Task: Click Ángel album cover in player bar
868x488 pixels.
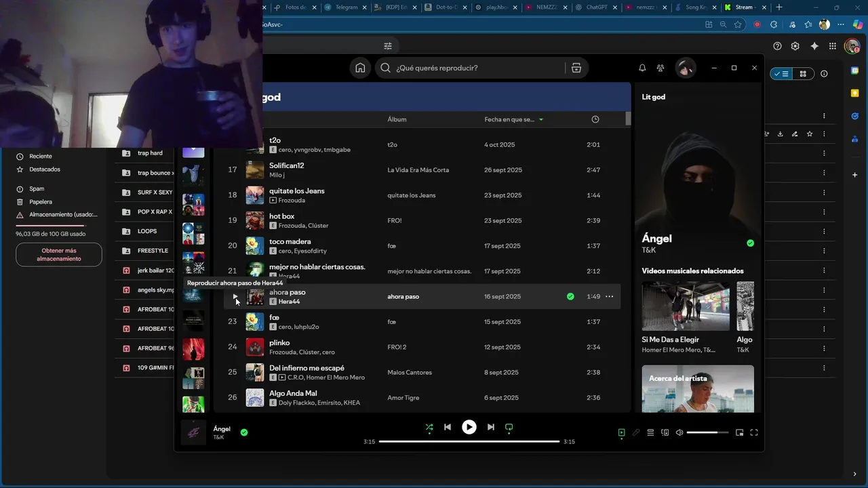Action: tap(193, 432)
